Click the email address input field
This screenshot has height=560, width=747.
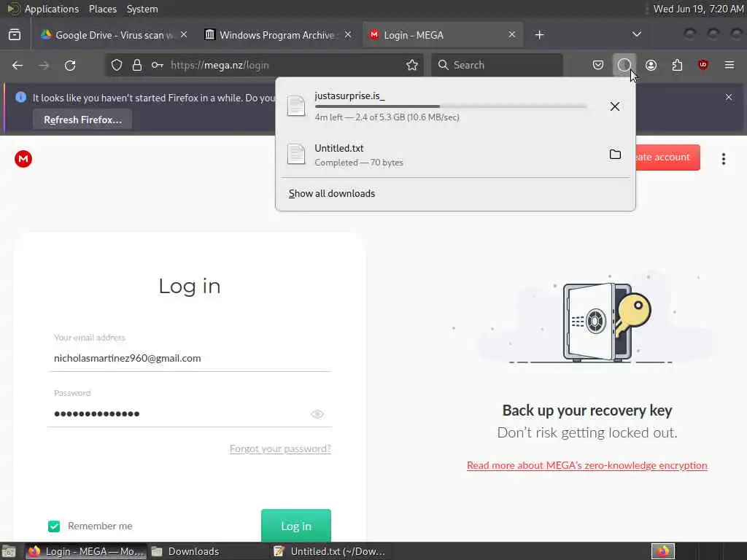tap(189, 358)
